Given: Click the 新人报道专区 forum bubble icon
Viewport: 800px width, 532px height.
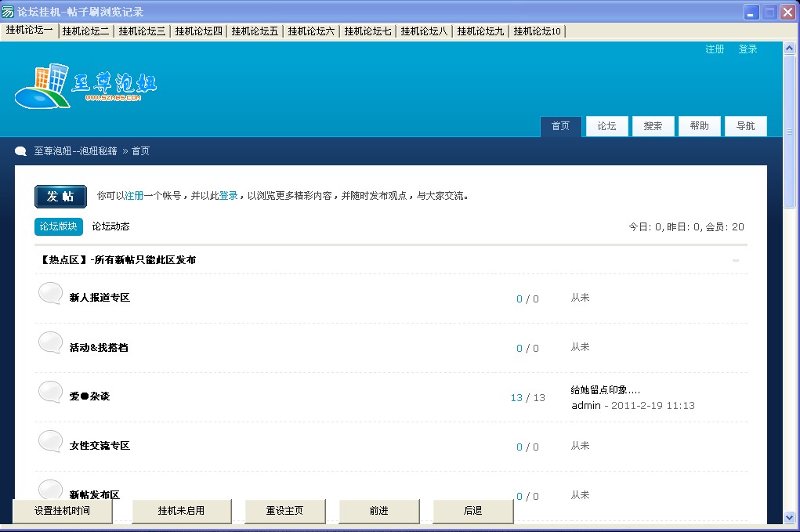Looking at the screenshot, I should tap(51, 294).
